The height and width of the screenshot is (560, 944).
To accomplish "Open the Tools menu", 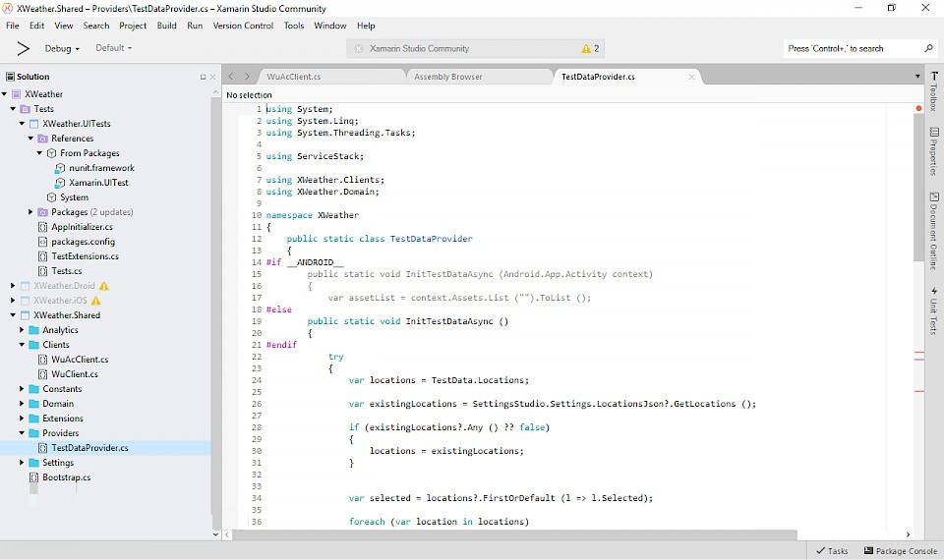I will click(x=294, y=26).
